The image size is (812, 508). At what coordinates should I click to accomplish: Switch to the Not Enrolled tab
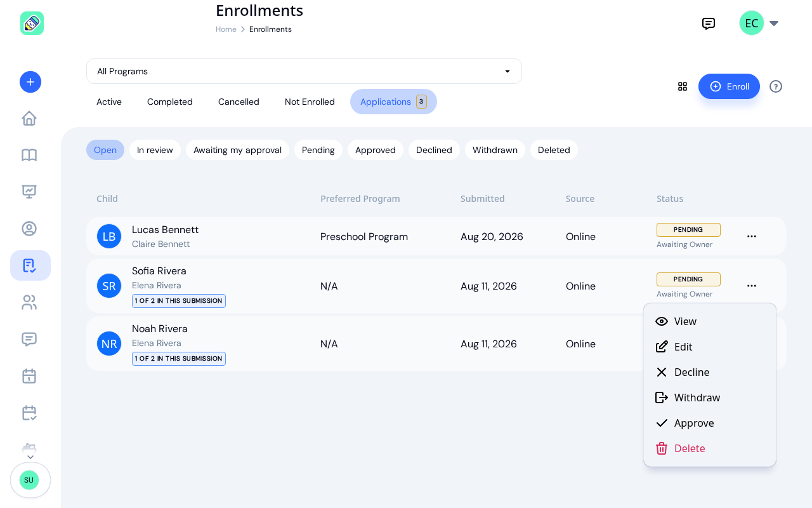coord(310,102)
